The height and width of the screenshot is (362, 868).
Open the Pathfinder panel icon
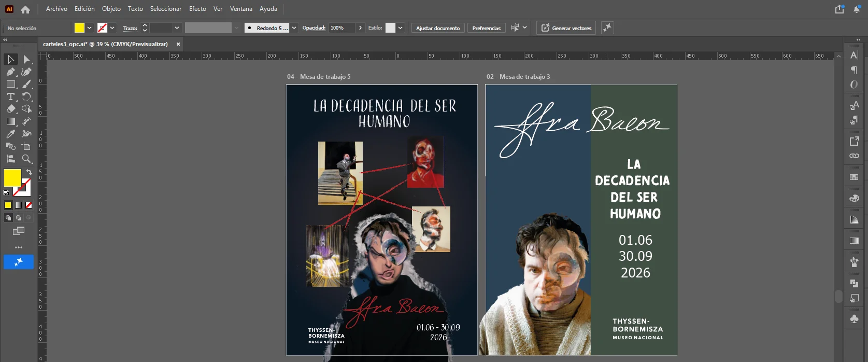click(854, 283)
